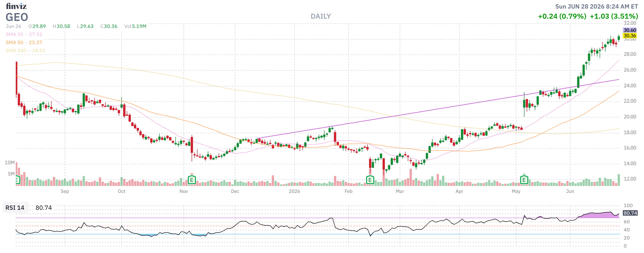The height and width of the screenshot is (253, 644).
Task: Select the SMA 20 legend label
Action: click(14, 34)
